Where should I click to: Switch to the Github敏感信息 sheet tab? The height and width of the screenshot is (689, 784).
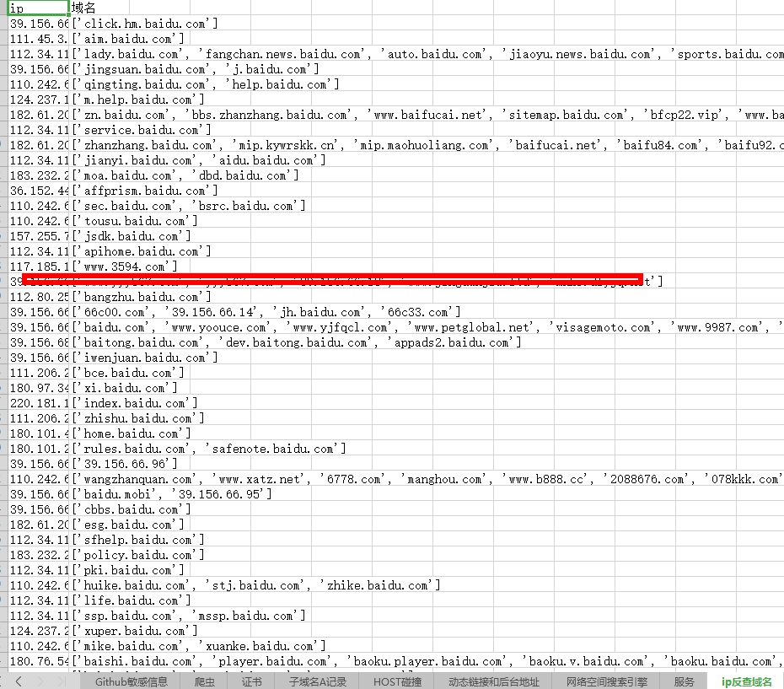click(x=131, y=681)
